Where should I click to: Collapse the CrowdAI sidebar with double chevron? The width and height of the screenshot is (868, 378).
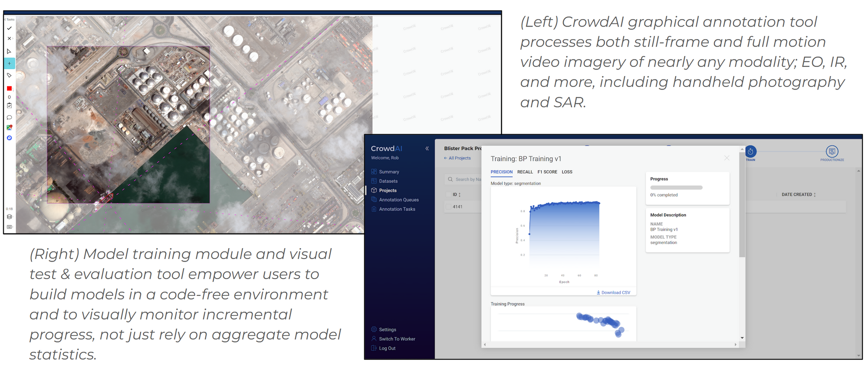click(x=427, y=149)
